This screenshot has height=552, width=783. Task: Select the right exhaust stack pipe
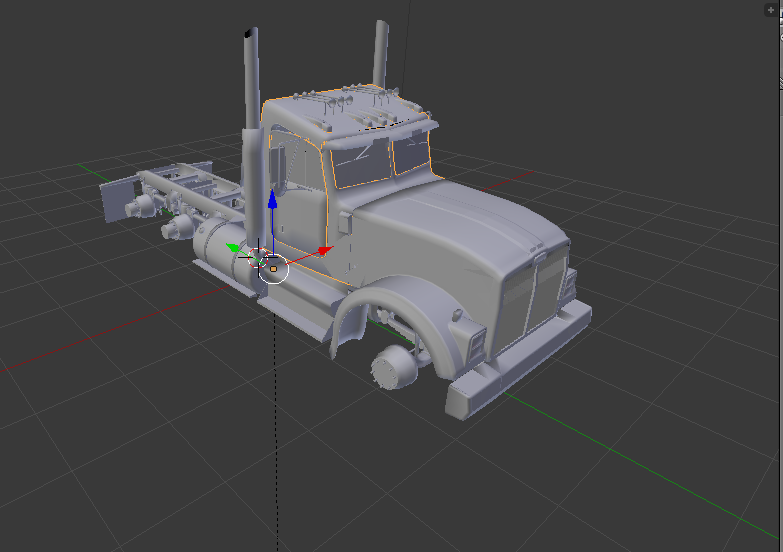(381, 54)
